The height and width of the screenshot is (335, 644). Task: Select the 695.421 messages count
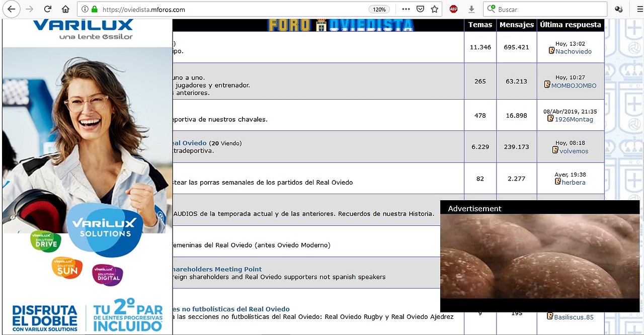pos(516,47)
